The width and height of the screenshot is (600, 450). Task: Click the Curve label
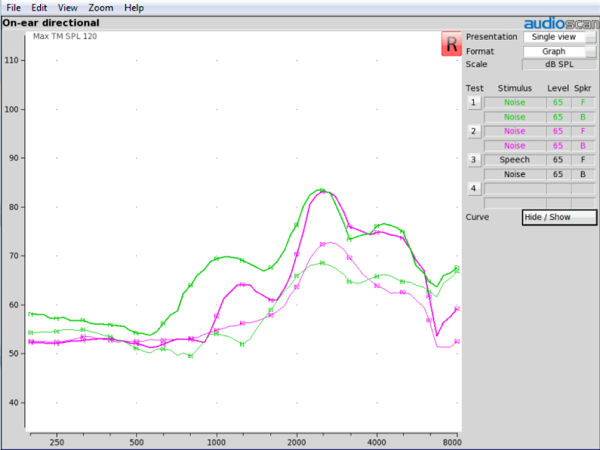pos(477,217)
